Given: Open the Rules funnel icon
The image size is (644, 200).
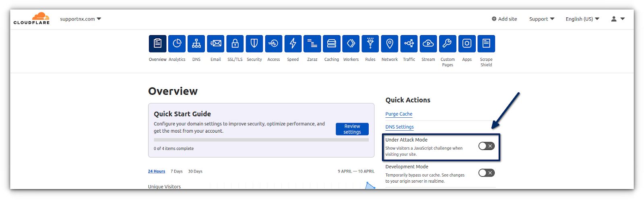Looking at the screenshot, I should (x=370, y=44).
